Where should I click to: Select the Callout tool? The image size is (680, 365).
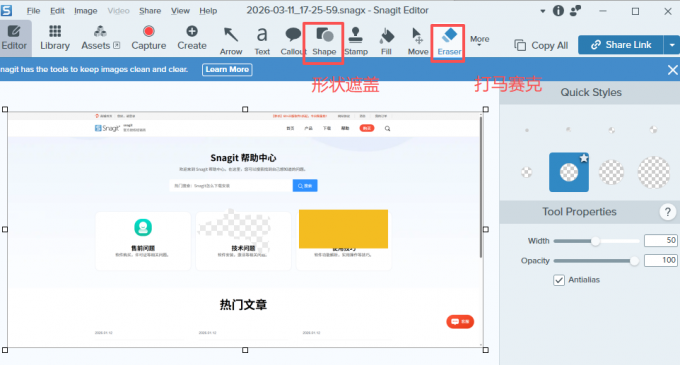pyautogui.click(x=293, y=42)
